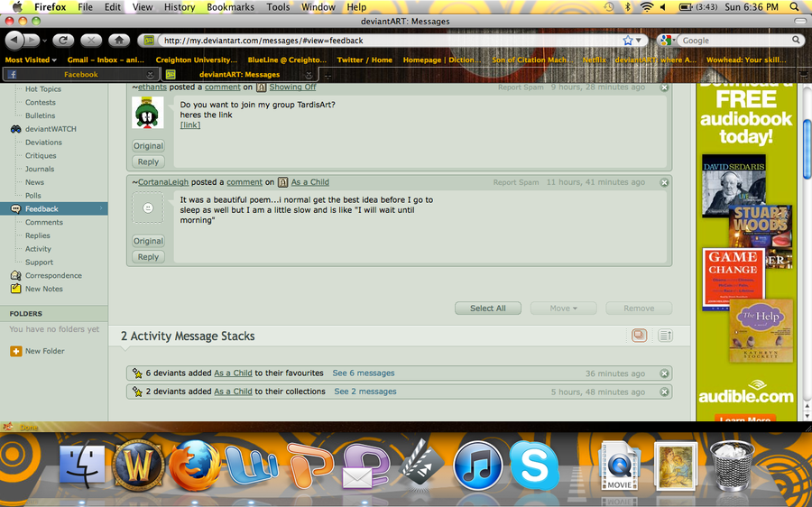Screen dimensions: 812x507
Task: Stop loading with the X toolbar button
Action: pos(91,40)
